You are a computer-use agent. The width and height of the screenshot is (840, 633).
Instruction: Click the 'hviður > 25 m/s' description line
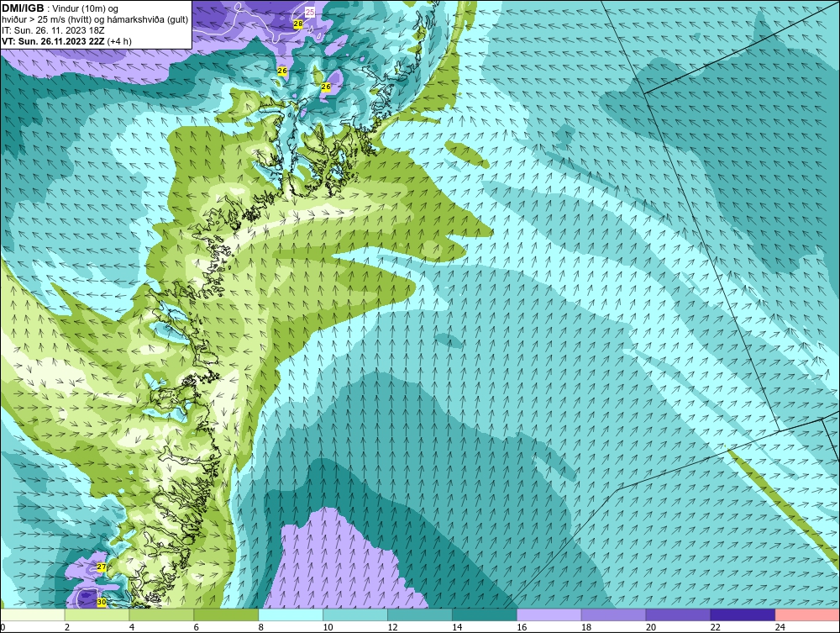click(x=95, y=20)
